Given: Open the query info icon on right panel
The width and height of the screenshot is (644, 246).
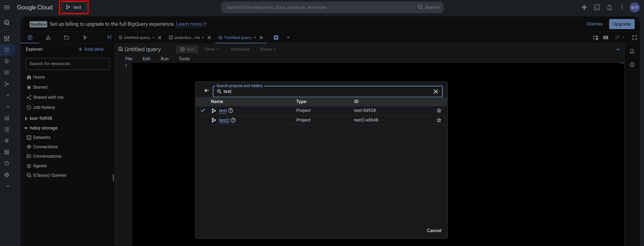Looking at the screenshot, I should 632,65.
